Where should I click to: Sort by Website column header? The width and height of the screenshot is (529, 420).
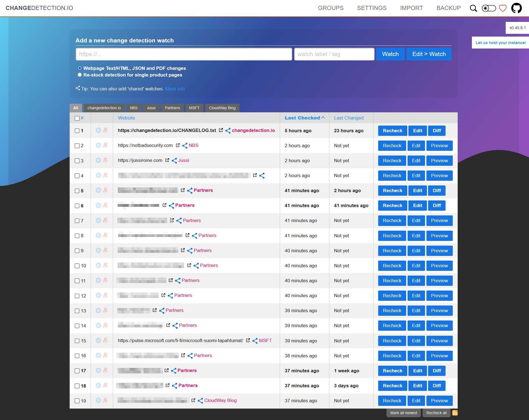pyautogui.click(x=126, y=118)
